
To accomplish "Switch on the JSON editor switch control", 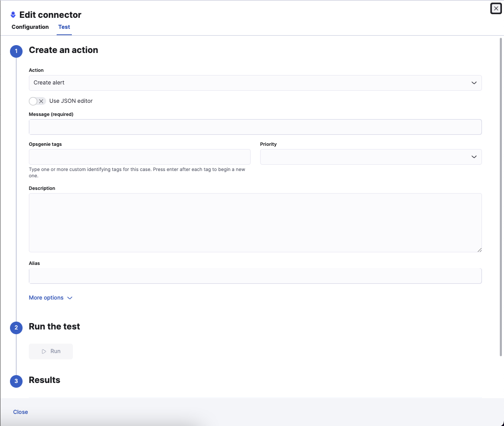I will point(36,101).
